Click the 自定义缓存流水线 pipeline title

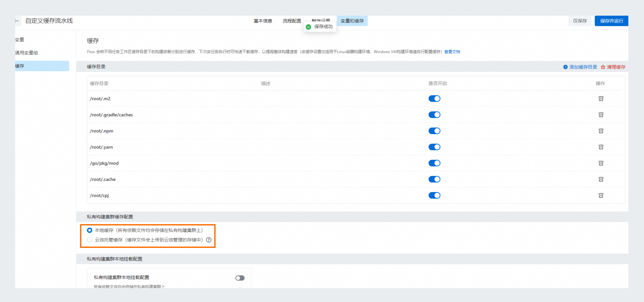tap(49, 21)
